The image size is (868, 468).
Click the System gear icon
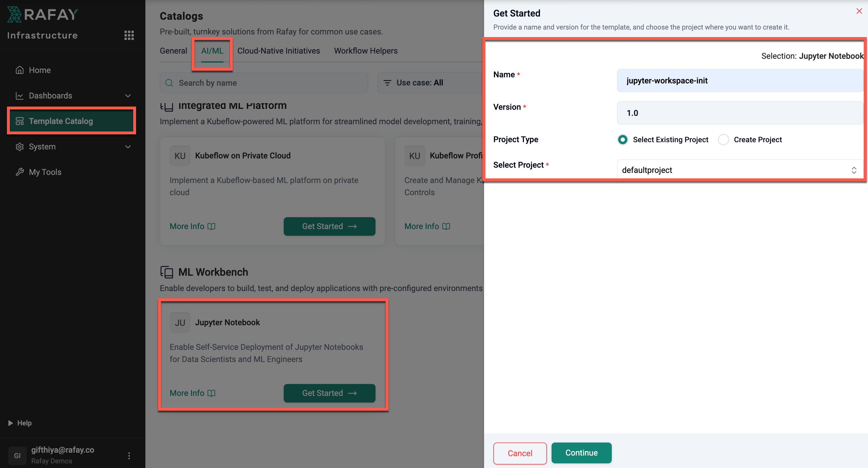20,147
